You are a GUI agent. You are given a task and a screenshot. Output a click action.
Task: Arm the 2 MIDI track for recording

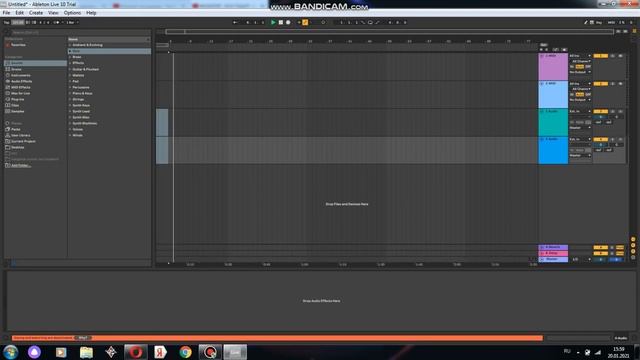click(620, 83)
